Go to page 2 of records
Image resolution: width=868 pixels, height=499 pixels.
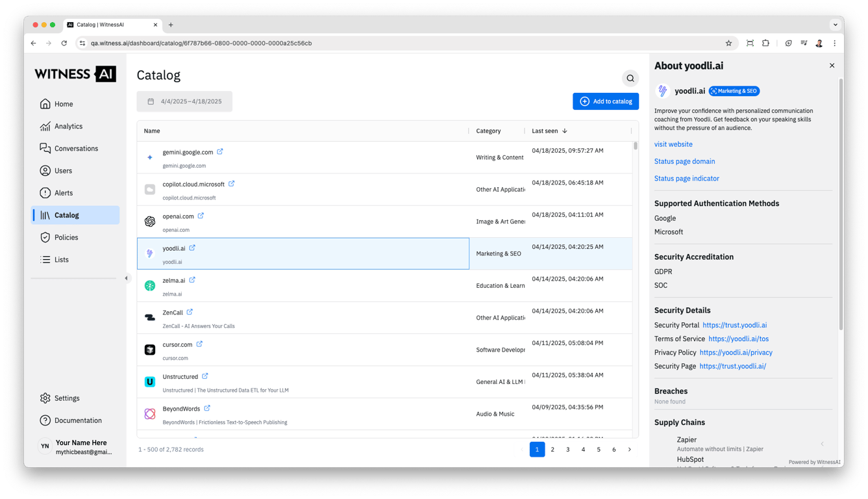[x=552, y=450]
